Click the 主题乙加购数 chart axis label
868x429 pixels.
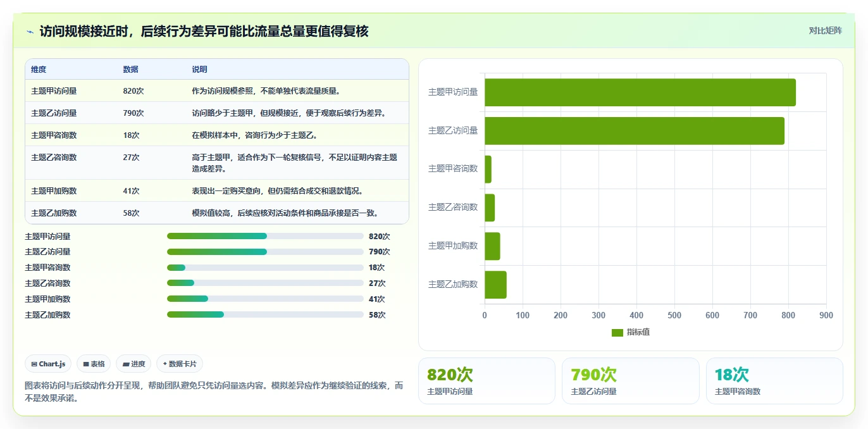[x=453, y=285]
